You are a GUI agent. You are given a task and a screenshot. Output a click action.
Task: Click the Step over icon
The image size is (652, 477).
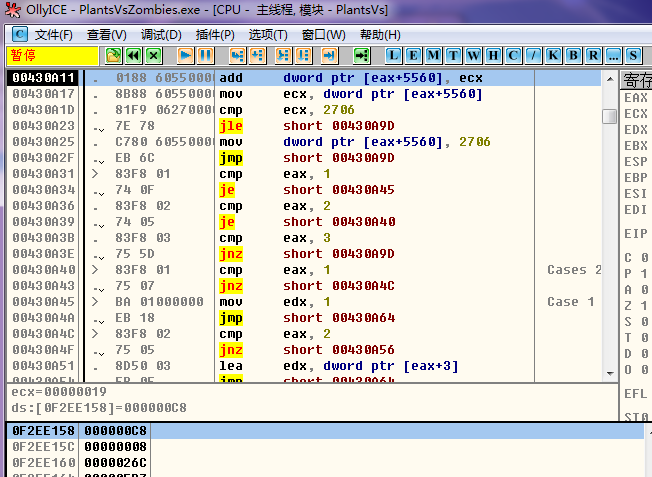coord(257,55)
